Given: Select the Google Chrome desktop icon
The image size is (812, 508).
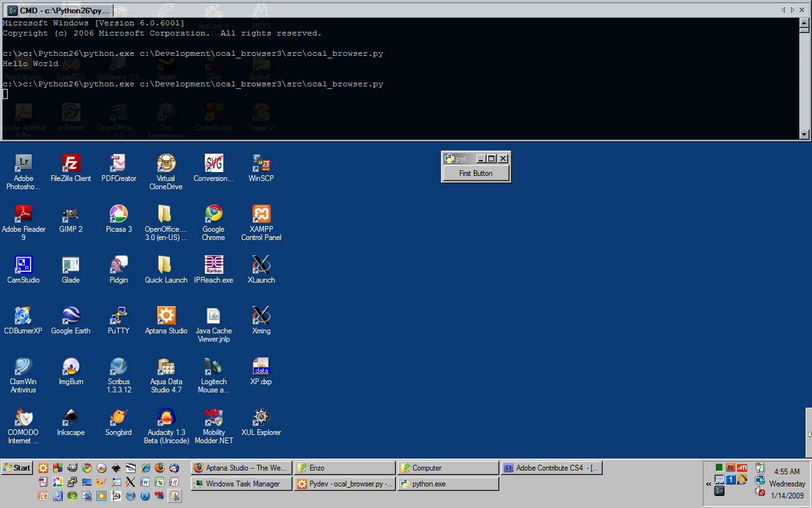Looking at the screenshot, I should [214, 222].
